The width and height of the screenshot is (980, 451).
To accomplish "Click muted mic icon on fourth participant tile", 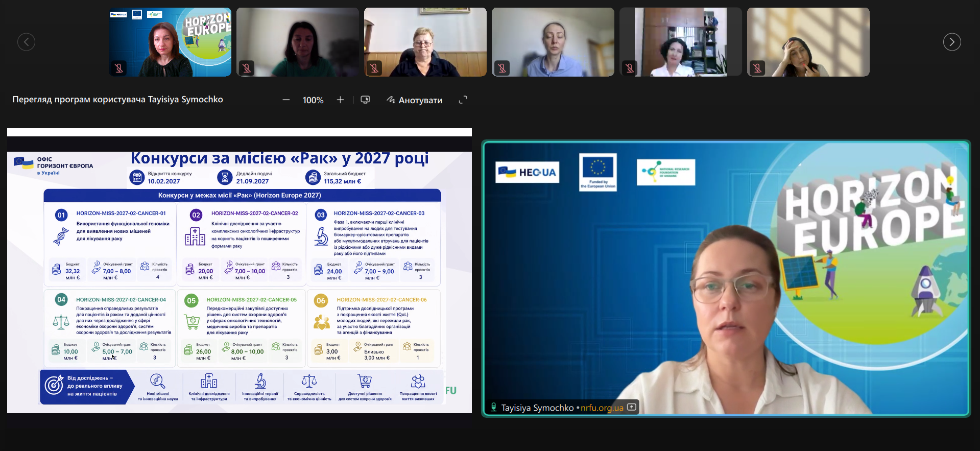I will pos(502,68).
